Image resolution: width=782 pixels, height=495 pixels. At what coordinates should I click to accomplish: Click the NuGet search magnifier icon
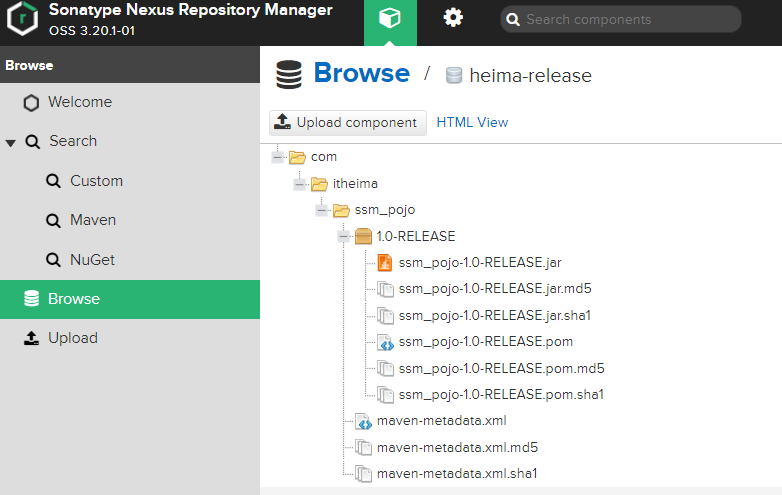click(x=53, y=260)
